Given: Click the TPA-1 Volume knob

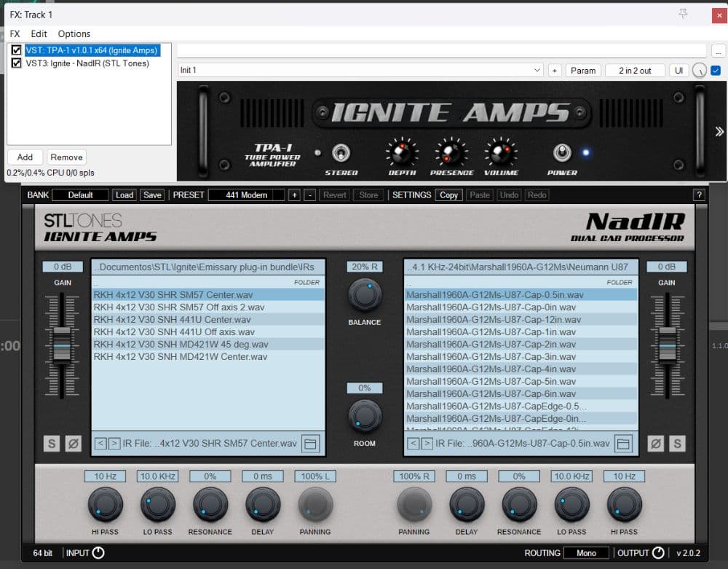Looking at the screenshot, I should point(501,152).
